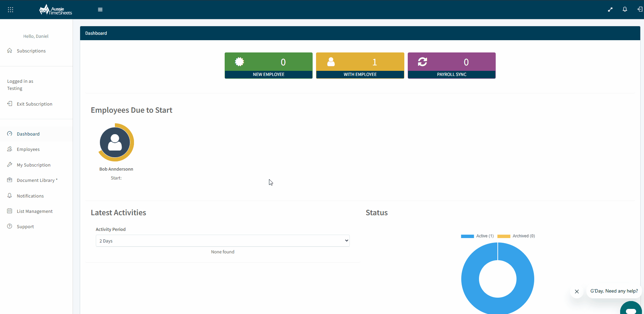Screen dimensions: 644x314
Task: Open Document Library menu item
Action: [x=37, y=180]
